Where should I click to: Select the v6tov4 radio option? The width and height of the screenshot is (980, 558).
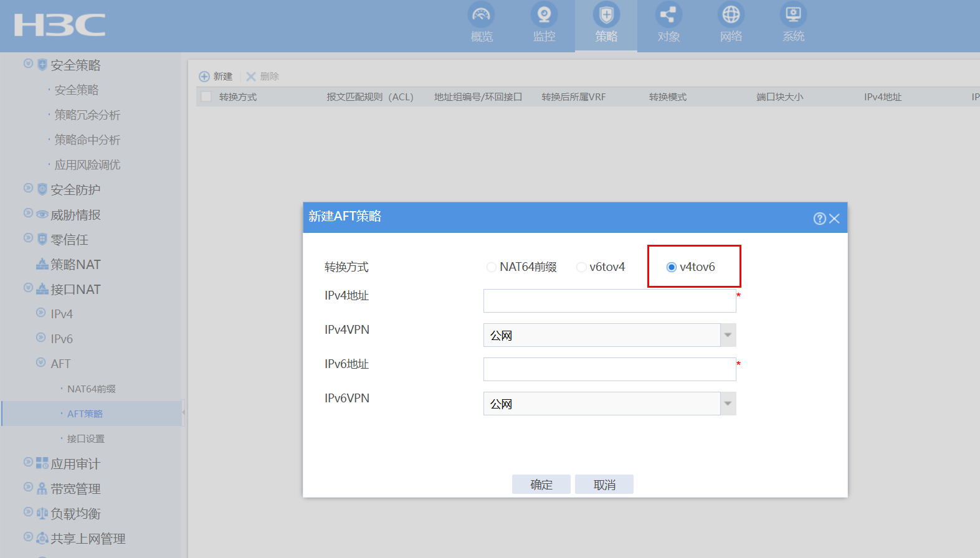coord(581,267)
